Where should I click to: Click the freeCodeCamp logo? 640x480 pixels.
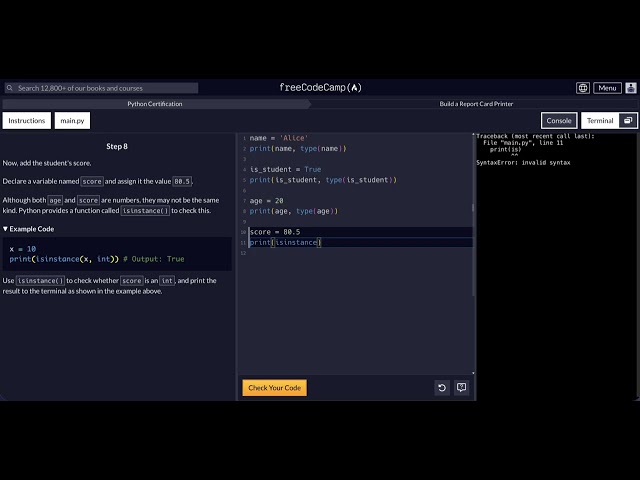pos(320,87)
